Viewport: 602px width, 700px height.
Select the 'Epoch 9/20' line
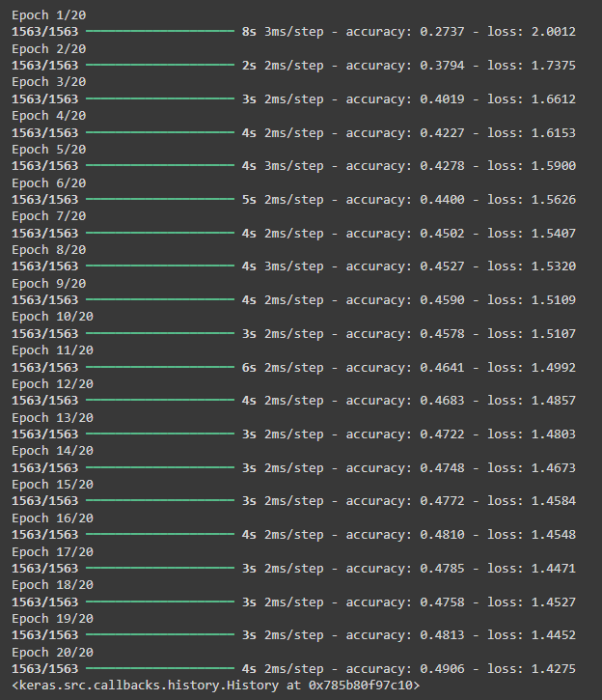click(x=48, y=284)
